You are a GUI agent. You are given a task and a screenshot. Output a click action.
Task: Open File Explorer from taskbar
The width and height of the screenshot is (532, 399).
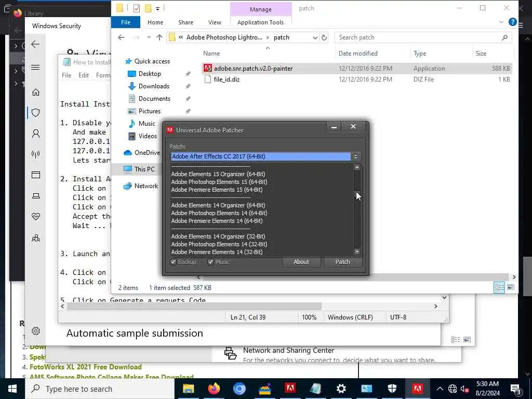[x=188, y=389]
